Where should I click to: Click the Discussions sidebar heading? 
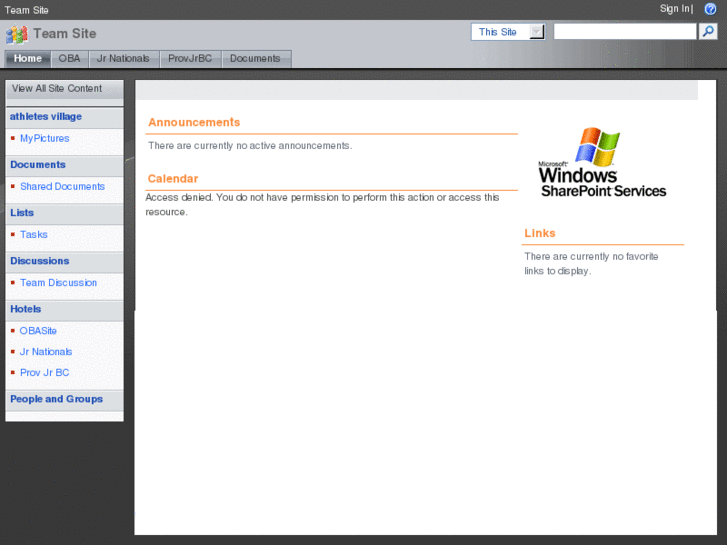pyautogui.click(x=40, y=261)
